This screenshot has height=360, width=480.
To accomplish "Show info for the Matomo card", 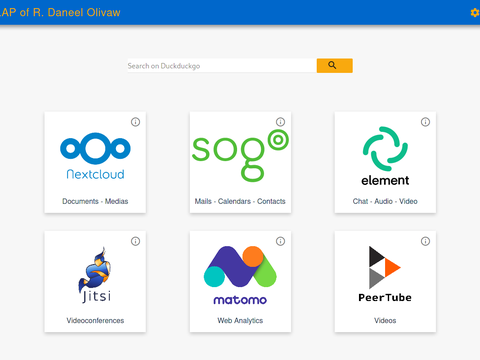I will pyautogui.click(x=280, y=241).
